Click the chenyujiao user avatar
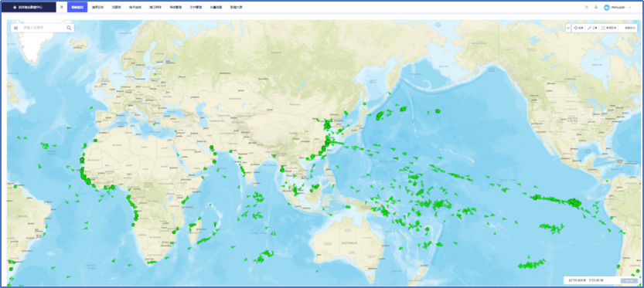 pyautogui.click(x=607, y=8)
